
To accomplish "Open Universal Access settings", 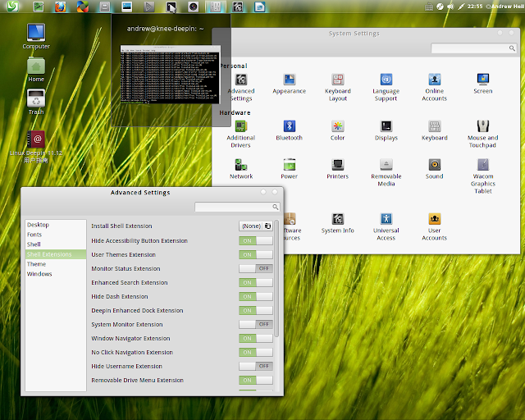I will coord(386,220).
